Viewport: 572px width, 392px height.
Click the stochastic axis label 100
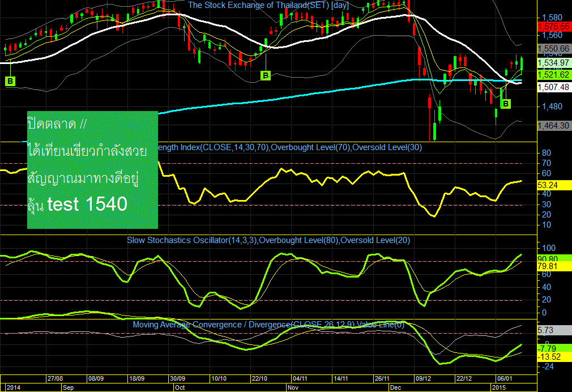click(x=549, y=248)
